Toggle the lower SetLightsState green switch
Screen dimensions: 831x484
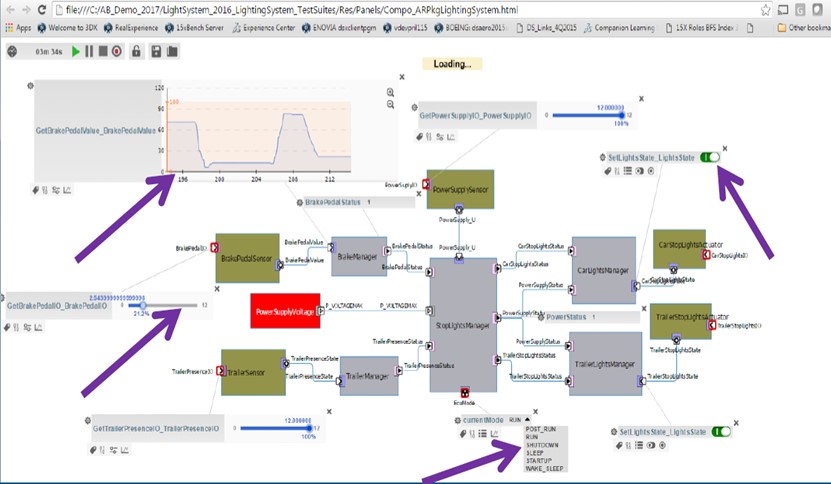(721, 432)
